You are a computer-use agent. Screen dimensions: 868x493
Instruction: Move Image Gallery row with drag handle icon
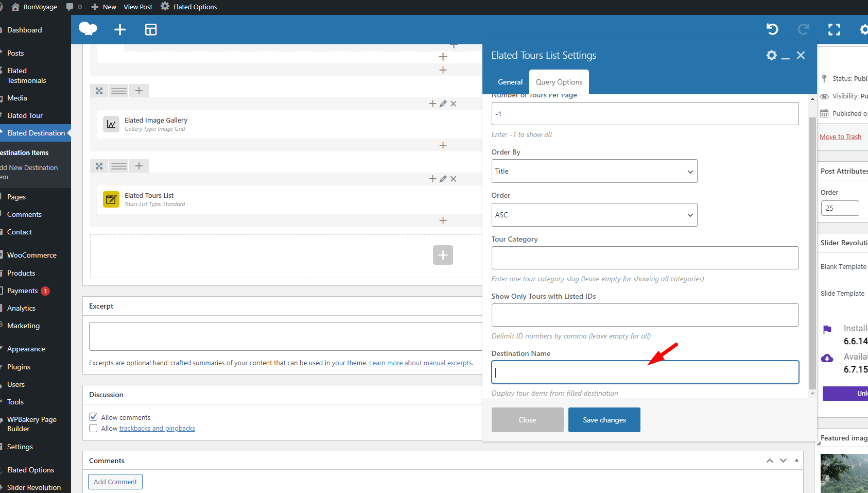coord(99,91)
